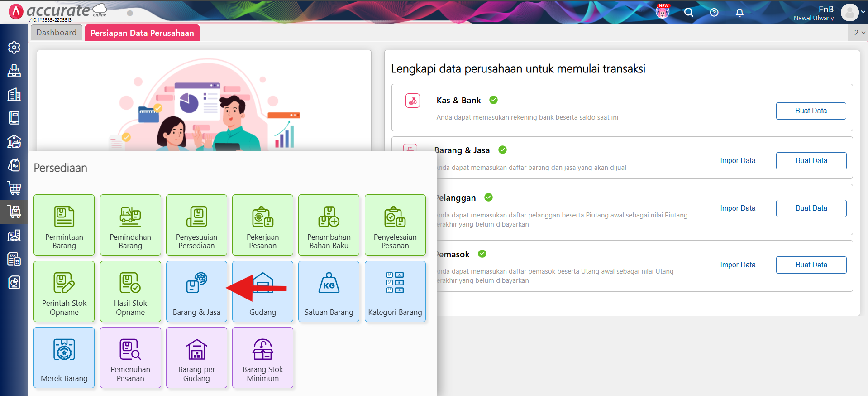
Task: Open the user profile avatar menu
Action: [850, 13]
